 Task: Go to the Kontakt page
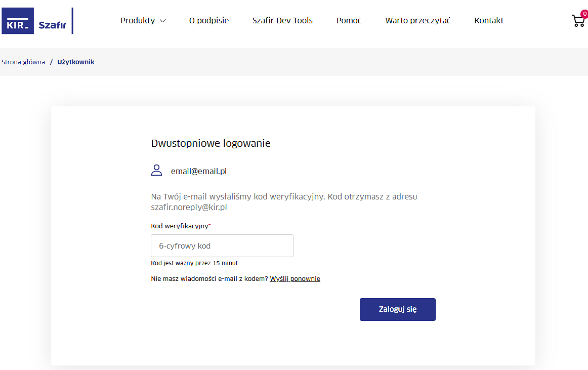click(x=488, y=21)
